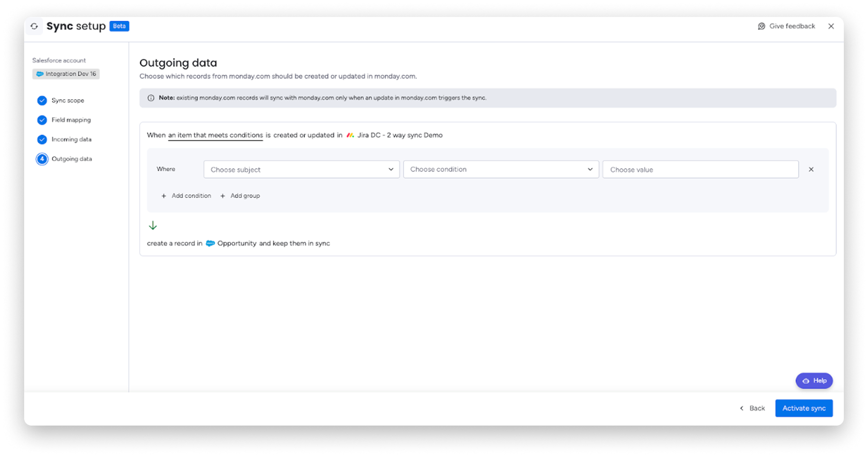This screenshot has width=868, height=457.
Task: Focus the Choose value input field
Action: click(x=700, y=169)
